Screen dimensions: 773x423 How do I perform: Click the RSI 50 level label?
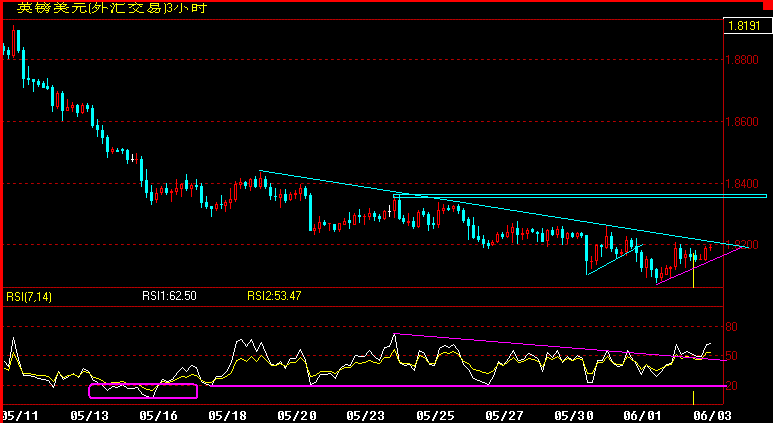[x=732, y=356]
